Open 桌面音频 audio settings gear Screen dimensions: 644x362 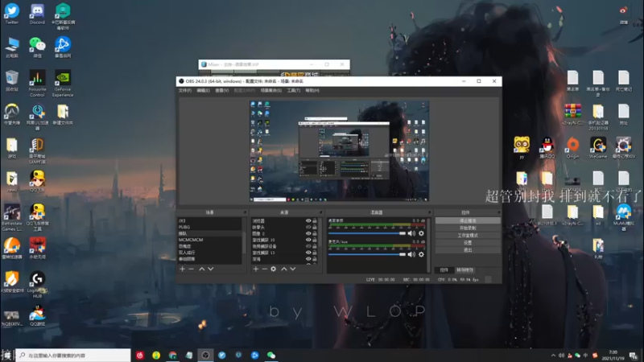pyautogui.click(x=421, y=233)
